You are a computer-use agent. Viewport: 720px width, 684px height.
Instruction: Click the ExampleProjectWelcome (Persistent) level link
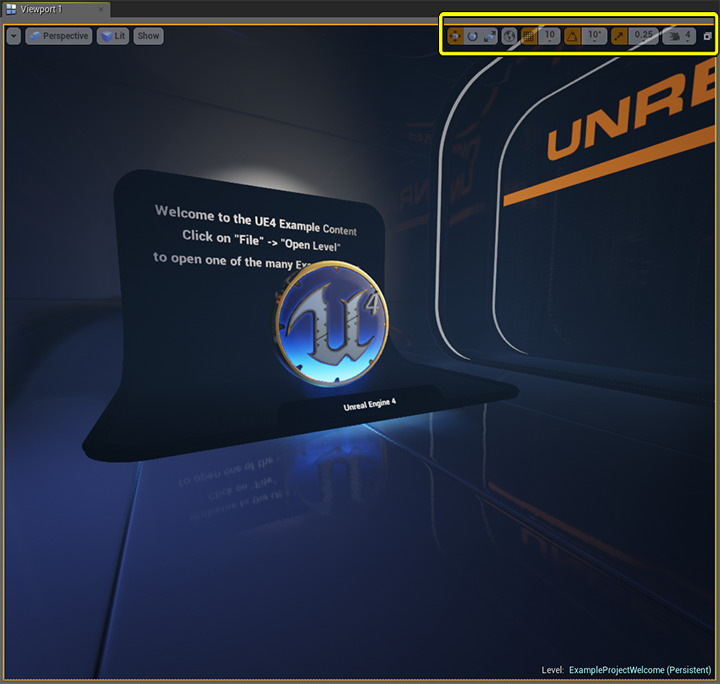[640, 670]
